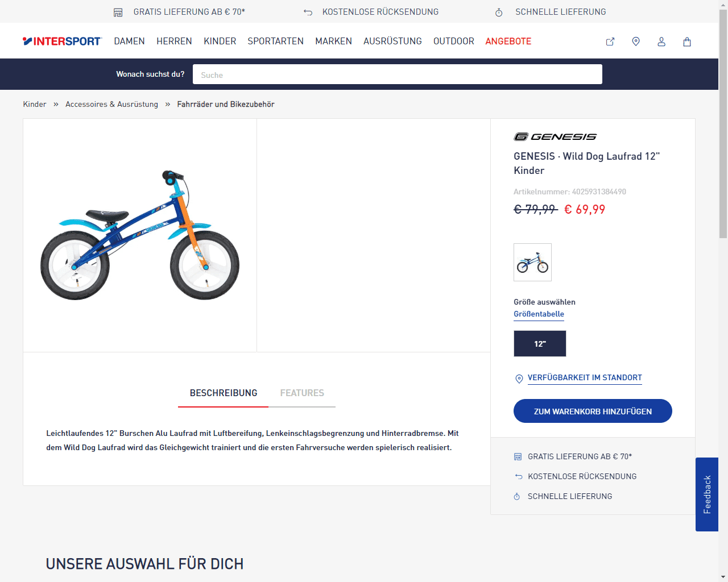Click the Genesis brand logo
Viewport: 728px width, 582px height.
[555, 136]
